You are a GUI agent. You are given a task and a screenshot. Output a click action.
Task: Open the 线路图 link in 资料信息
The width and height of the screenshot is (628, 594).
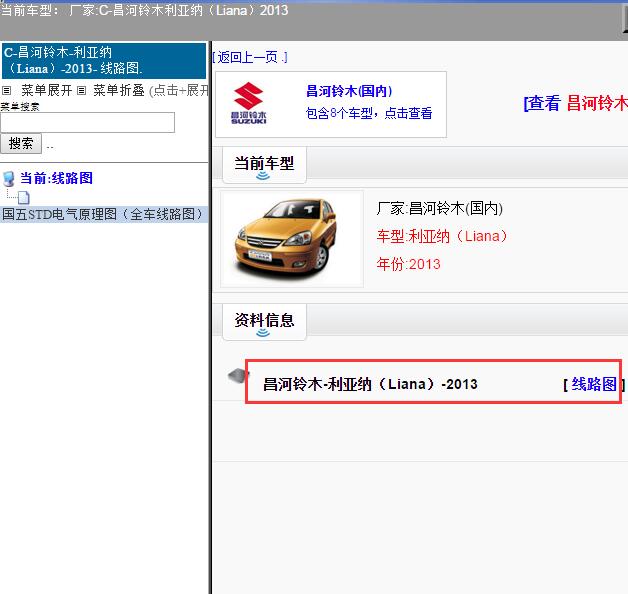pyautogui.click(x=594, y=384)
